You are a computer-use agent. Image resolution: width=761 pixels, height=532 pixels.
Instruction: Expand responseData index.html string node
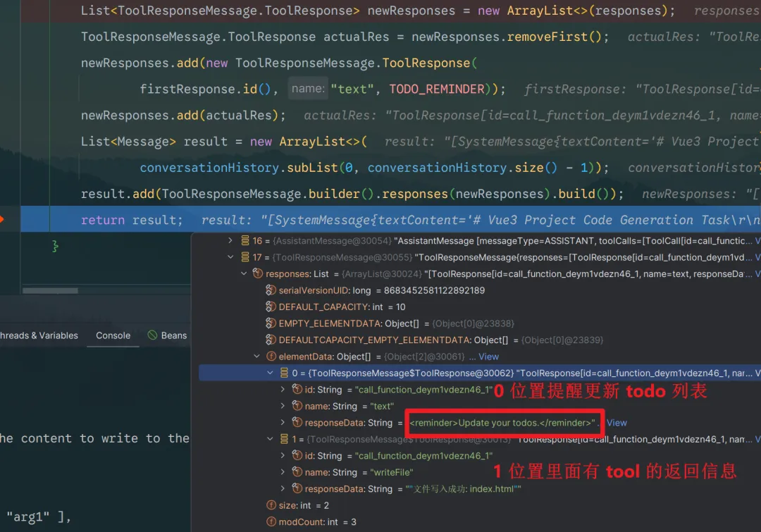tap(283, 488)
